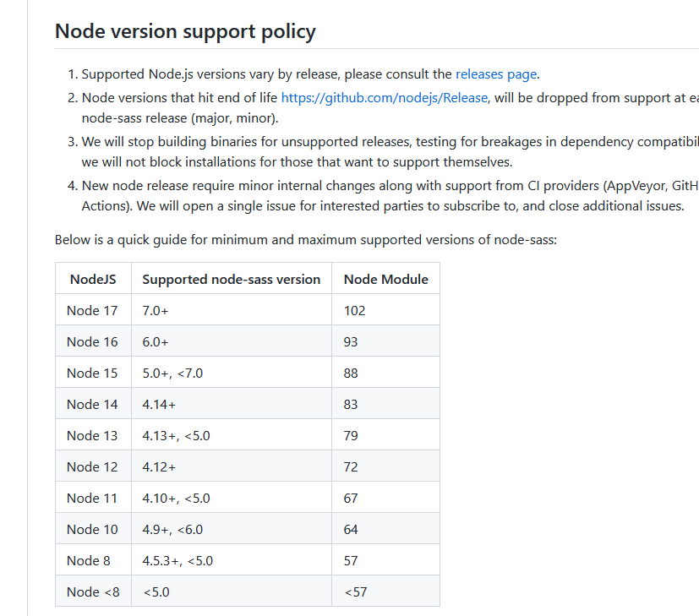Click the quick guide sentence above the table
The height and width of the screenshot is (616, 699).
(x=306, y=240)
